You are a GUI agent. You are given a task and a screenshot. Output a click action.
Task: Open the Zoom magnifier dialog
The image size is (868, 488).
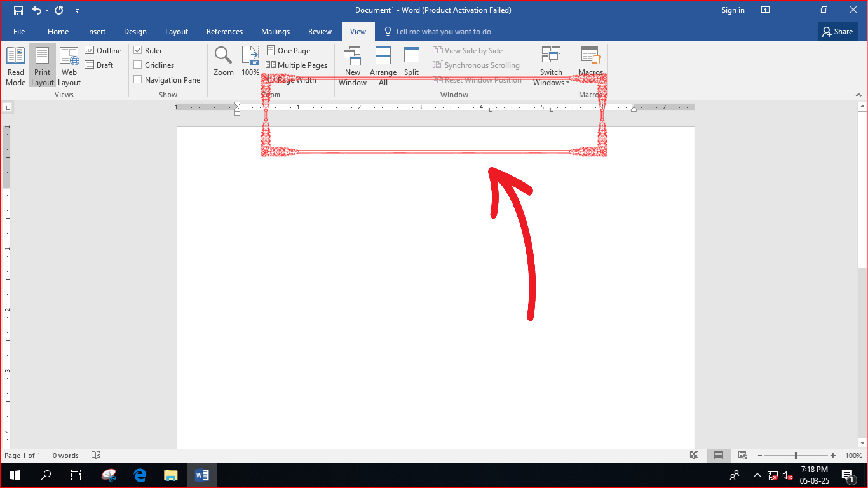[223, 62]
